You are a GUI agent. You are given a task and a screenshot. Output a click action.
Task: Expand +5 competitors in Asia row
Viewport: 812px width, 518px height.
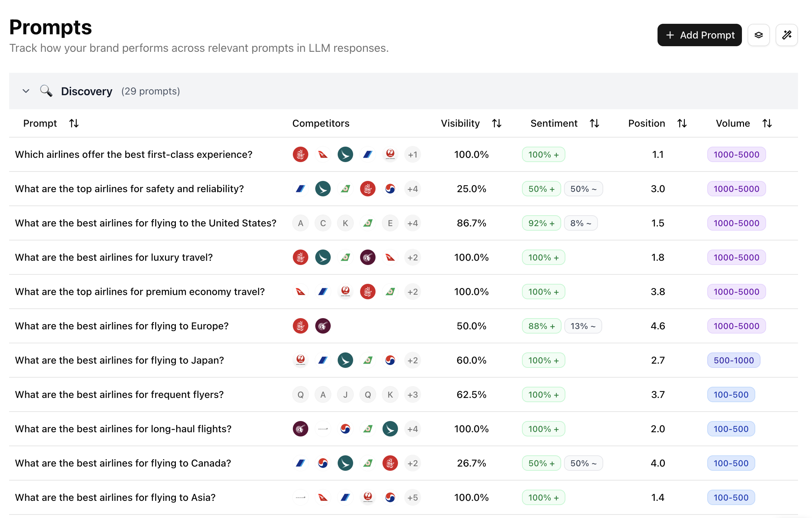(x=412, y=497)
